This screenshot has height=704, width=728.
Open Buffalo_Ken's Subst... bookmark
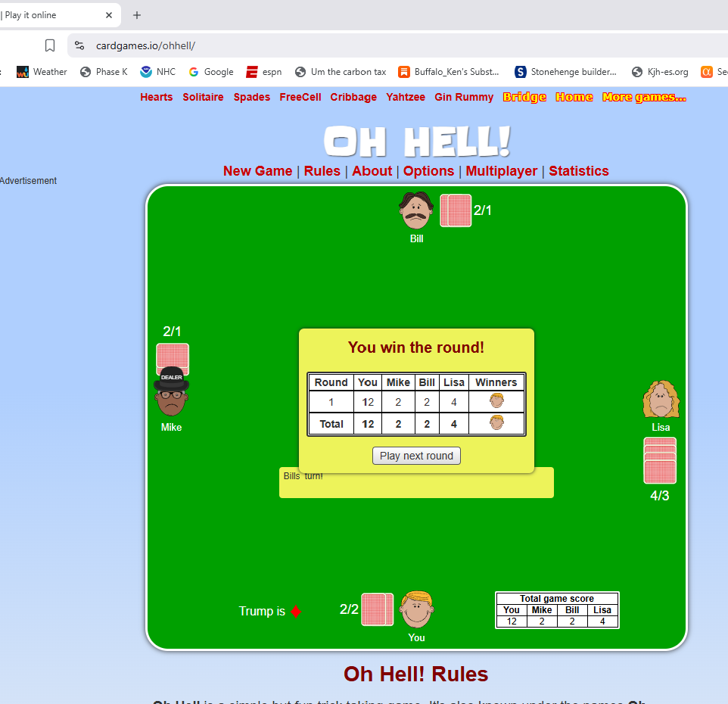pyautogui.click(x=449, y=72)
